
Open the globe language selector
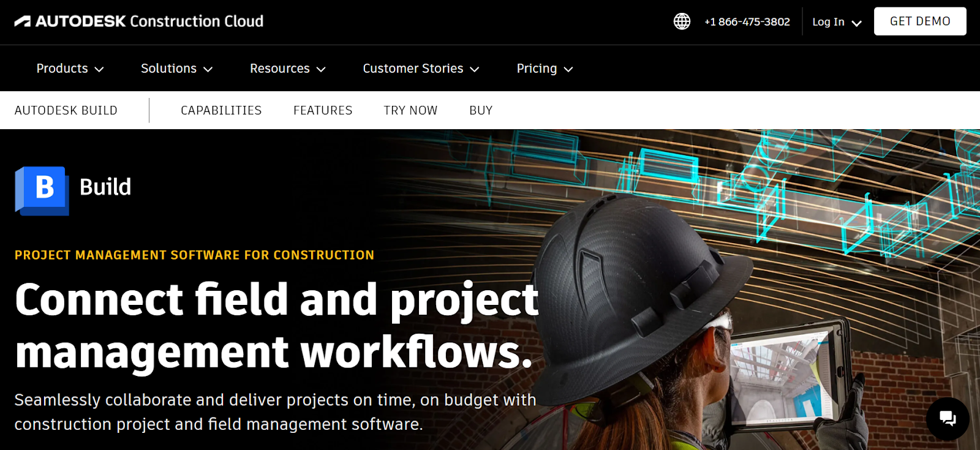(682, 21)
